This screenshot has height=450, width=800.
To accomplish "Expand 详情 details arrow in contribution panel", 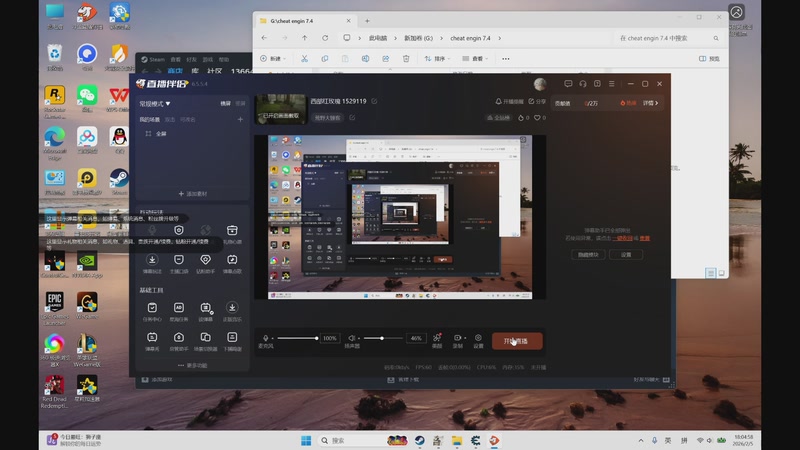I will pos(651,103).
